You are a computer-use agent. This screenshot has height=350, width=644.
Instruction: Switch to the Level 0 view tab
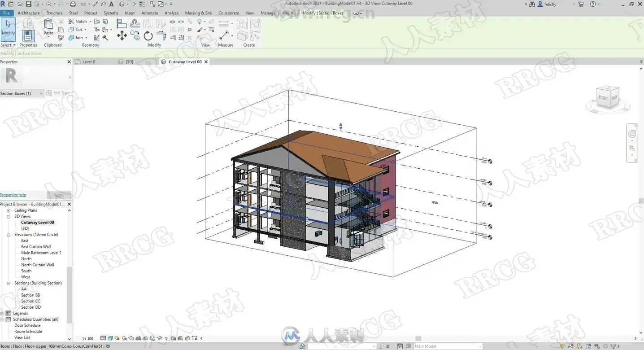(x=89, y=62)
